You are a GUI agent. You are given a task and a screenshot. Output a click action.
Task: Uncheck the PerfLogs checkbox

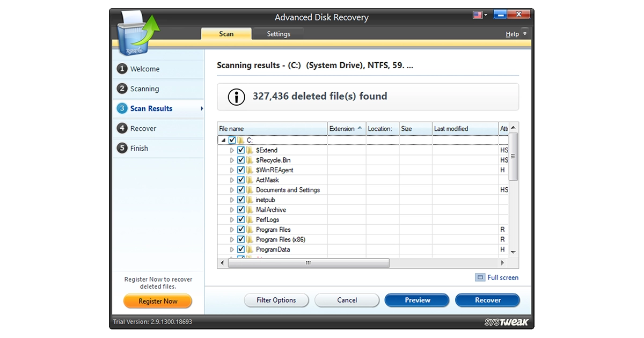coord(241,219)
